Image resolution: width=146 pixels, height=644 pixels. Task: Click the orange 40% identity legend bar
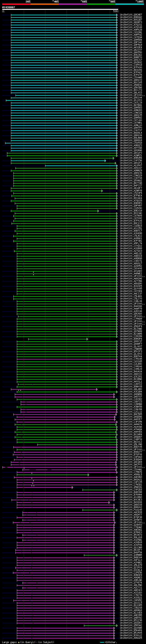[x=45, y=4]
